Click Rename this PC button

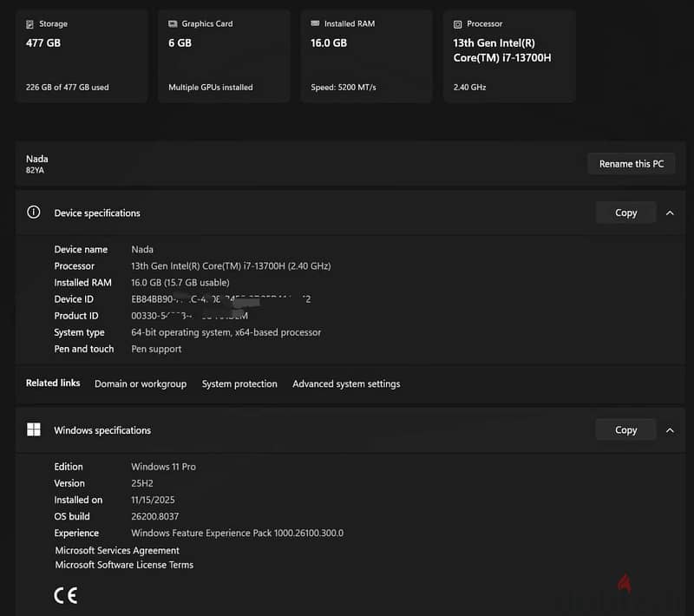[632, 164]
